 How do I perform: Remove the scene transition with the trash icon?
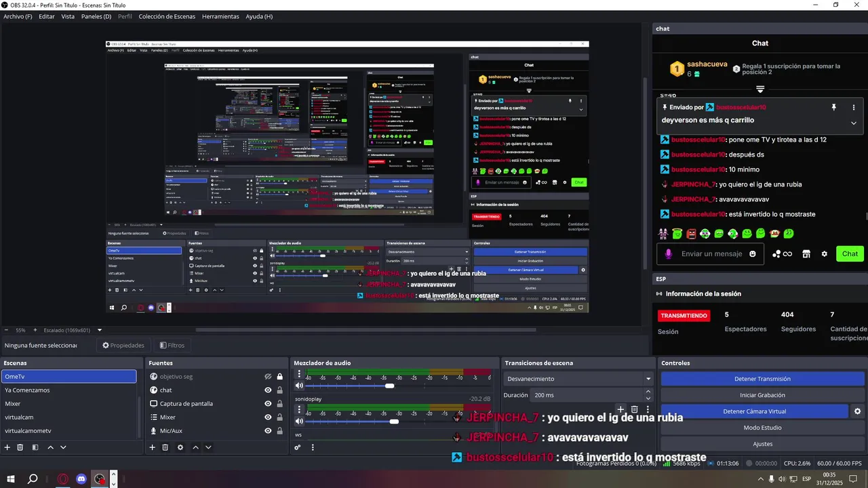tap(635, 409)
